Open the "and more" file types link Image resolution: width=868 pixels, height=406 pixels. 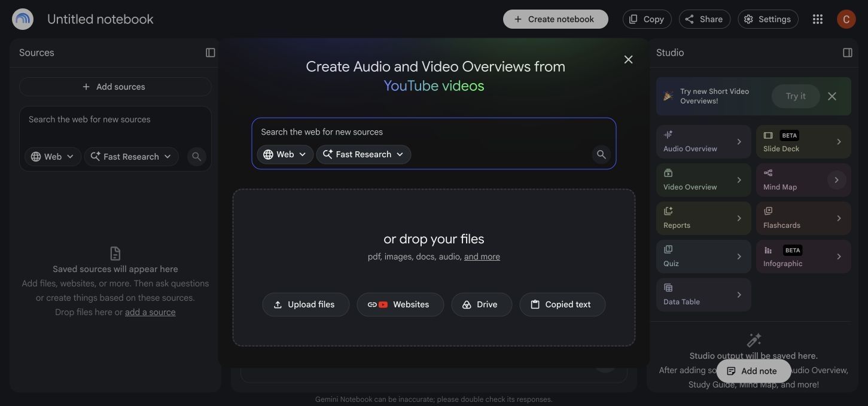[482, 257]
